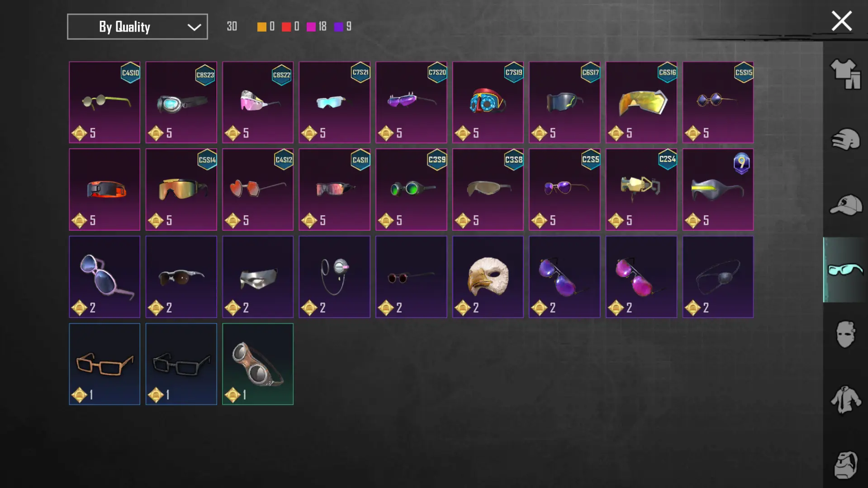Image resolution: width=868 pixels, height=488 pixels.
Task: Filter by orange quality swatch
Action: [x=261, y=27]
